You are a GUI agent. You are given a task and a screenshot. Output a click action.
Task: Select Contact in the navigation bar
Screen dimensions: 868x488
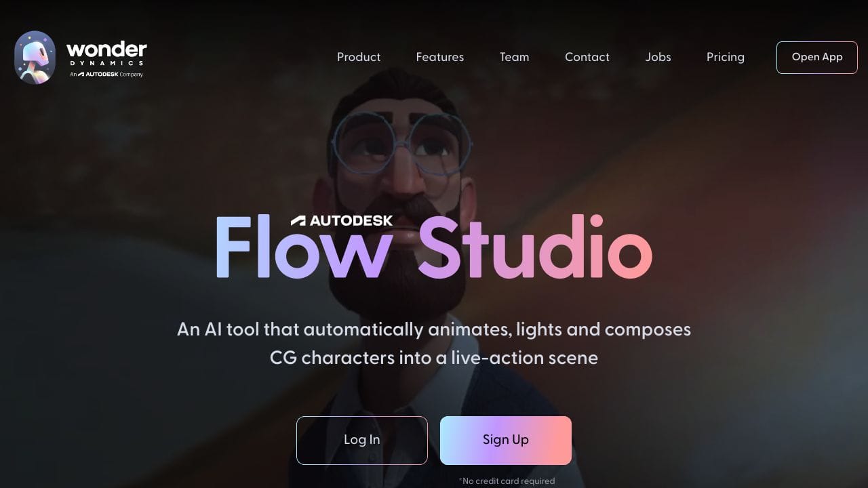coord(587,57)
